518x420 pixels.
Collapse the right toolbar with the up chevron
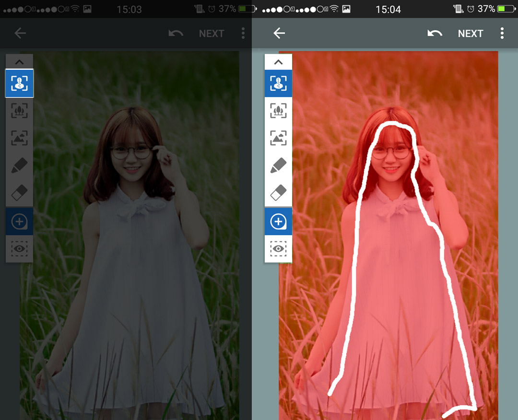(278, 62)
